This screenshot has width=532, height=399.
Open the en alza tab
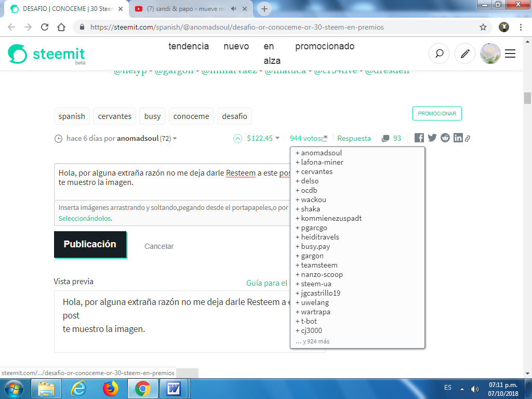(x=272, y=54)
